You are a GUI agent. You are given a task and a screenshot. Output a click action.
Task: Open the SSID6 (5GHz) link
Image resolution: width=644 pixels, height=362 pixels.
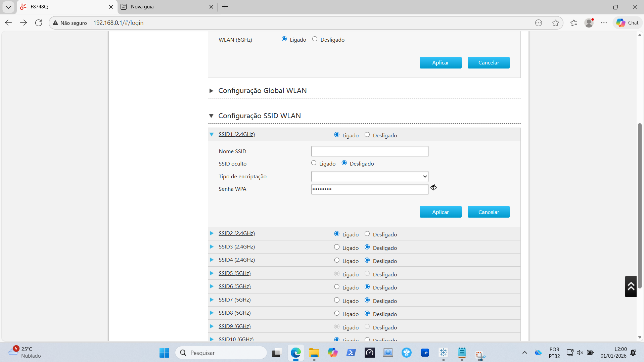coord(234,286)
